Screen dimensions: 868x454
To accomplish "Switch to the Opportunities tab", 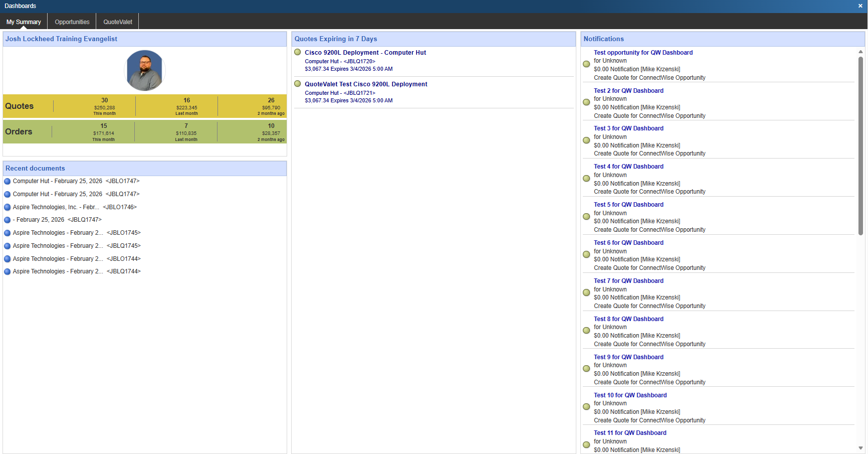I will tap(72, 22).
